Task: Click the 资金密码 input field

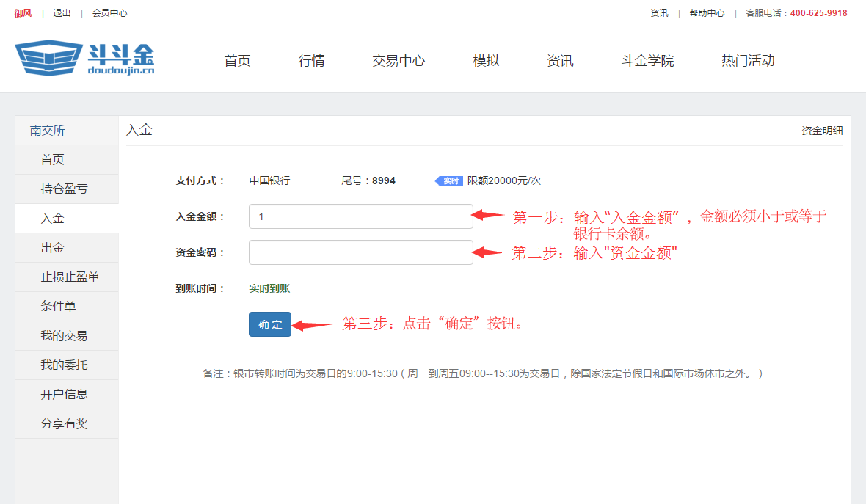Action: [x=360, y=252]
